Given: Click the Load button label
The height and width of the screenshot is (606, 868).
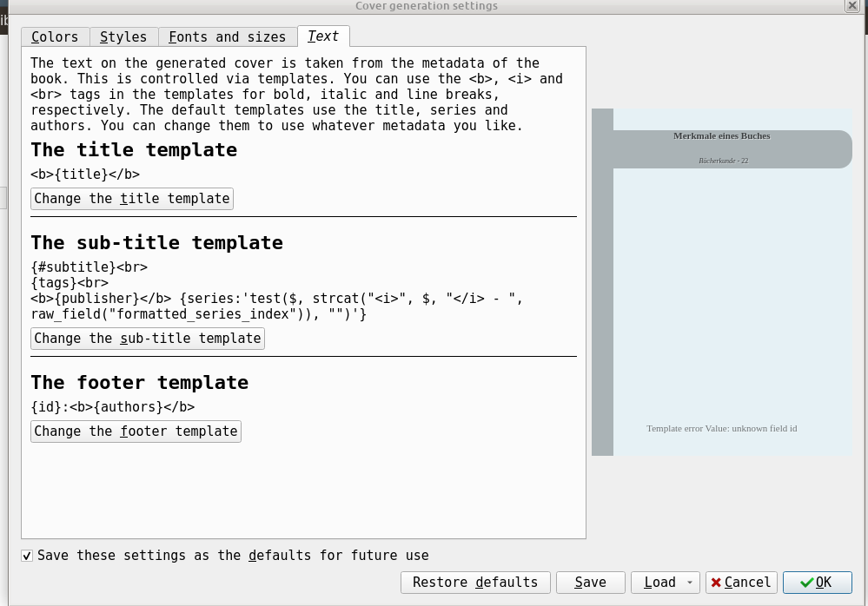Looking at the screenshot, I should click(659, 583).
